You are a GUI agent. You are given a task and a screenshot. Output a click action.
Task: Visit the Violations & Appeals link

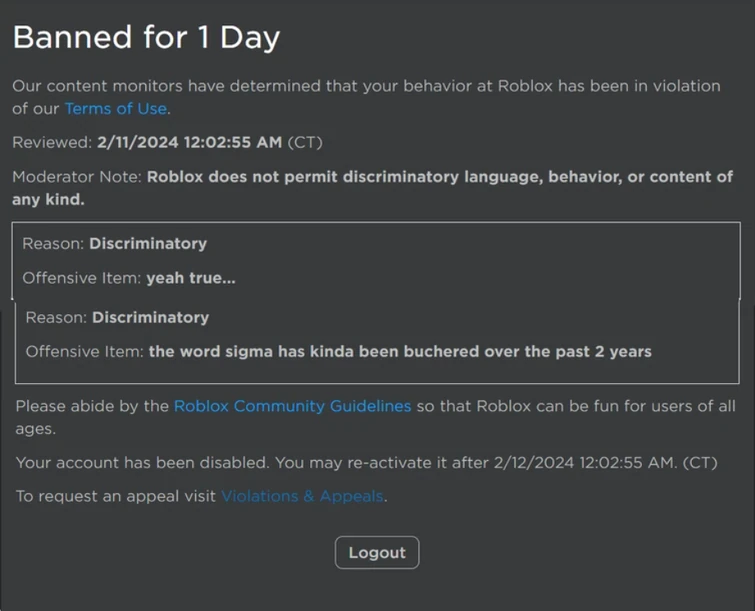click(x=302, y=496)
